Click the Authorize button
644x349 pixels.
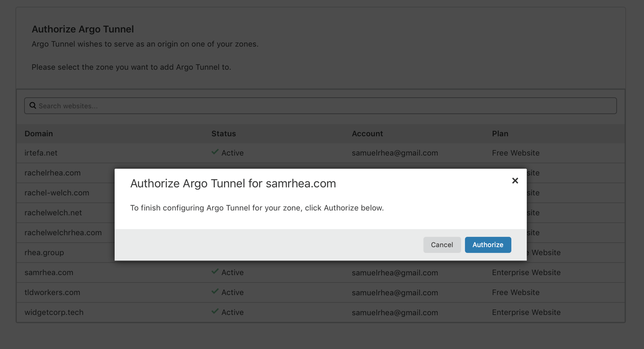pos(488,245)
